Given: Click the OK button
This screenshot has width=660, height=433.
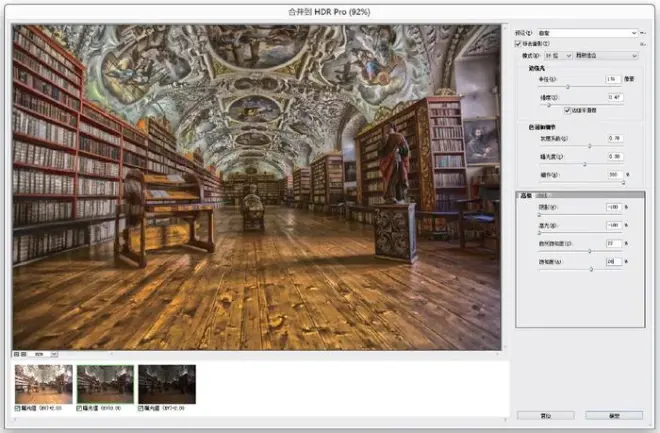Looking at the screenshot, I should click(x=614, y=416).
